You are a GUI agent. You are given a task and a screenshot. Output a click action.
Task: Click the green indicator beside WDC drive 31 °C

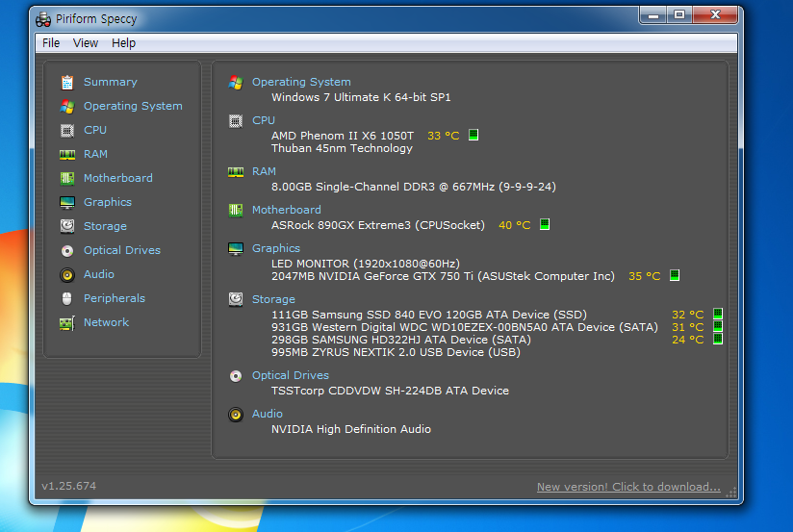[718, 326]
